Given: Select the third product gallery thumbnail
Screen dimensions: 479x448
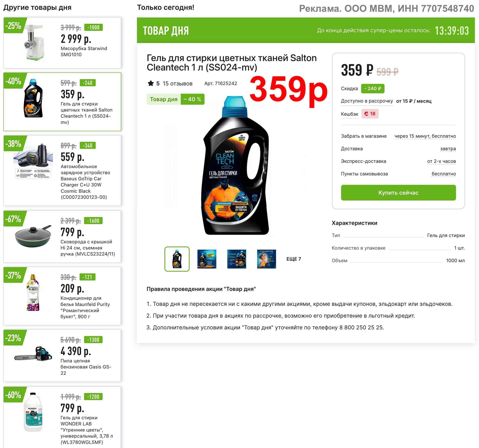Looking at the screenshot, I should point(237,259).
